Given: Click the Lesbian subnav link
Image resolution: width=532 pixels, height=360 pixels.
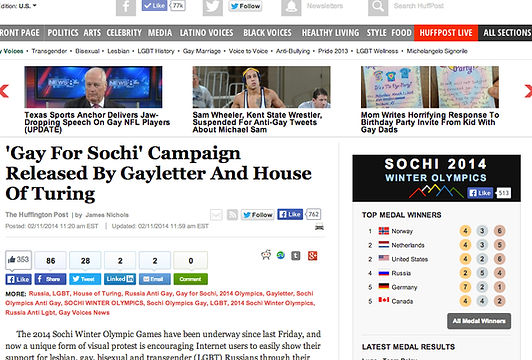Looking at the screenshot, I should tap(118, 51).
